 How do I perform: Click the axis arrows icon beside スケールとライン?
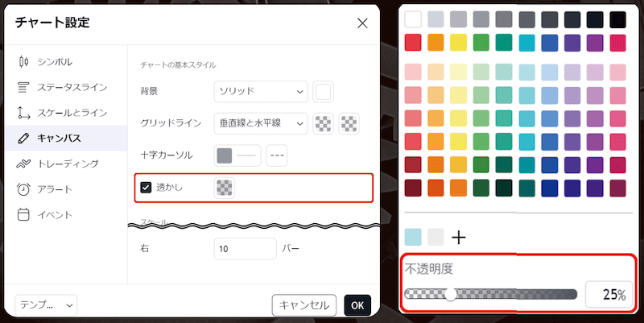point(23,113)
